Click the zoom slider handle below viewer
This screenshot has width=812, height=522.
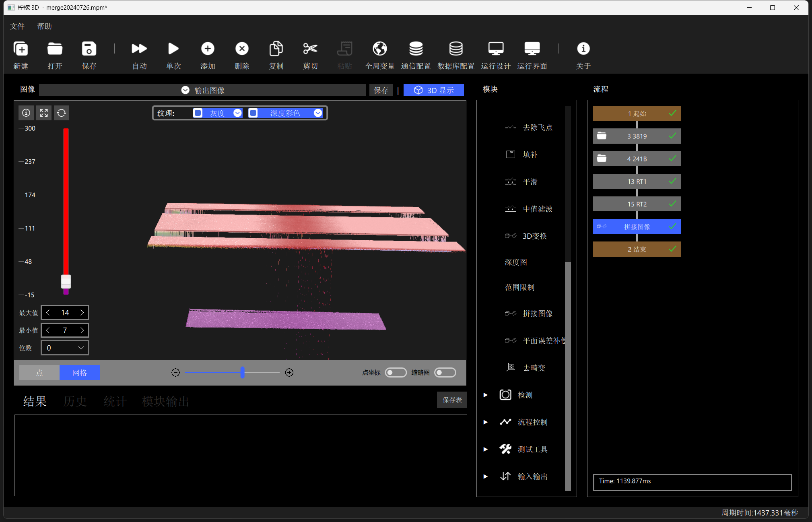click(242, 372)
